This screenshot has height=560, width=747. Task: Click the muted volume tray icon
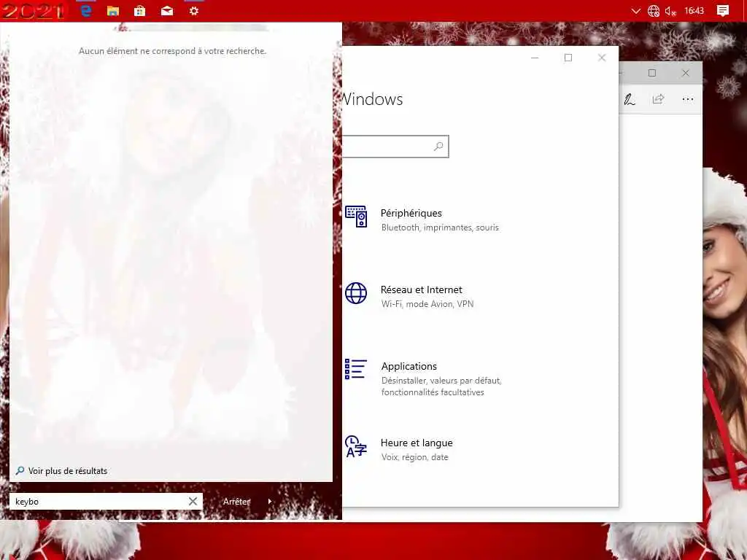click(671, 11)
